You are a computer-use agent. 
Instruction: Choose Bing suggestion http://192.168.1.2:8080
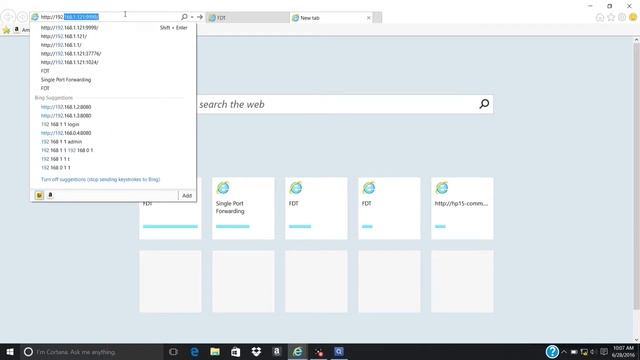66,107
